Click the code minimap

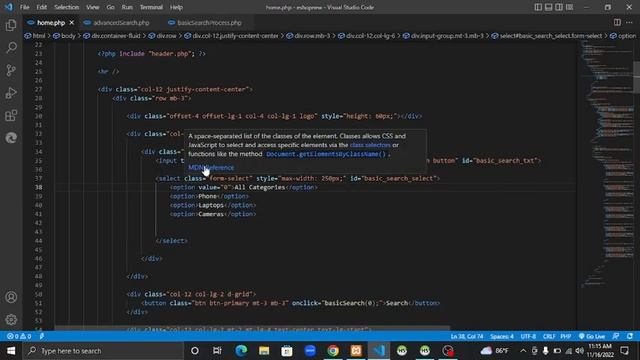606,163
